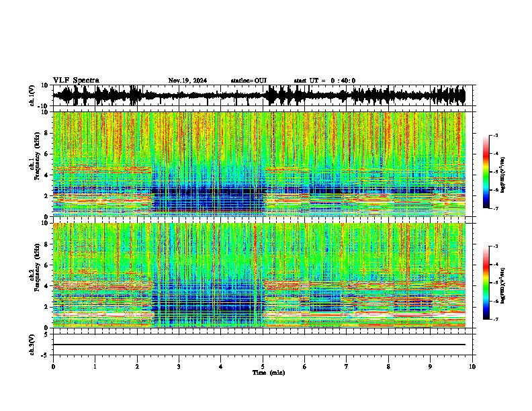532x411 pixels.
Task: Click the ch.1 color scale log(PSD) unit label
Action: [503, 175]
